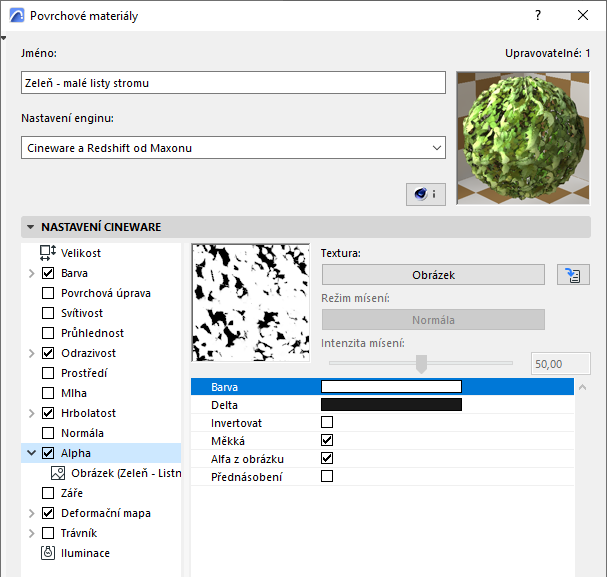The image size is (607, 577).
Task: Expand the Barva channel tree node
Action: (x=32, y=274)
